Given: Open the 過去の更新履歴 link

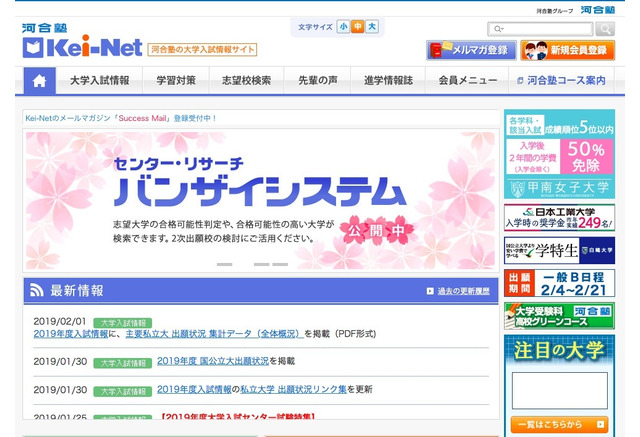Looking at the screenshot, I should point(463,291).
